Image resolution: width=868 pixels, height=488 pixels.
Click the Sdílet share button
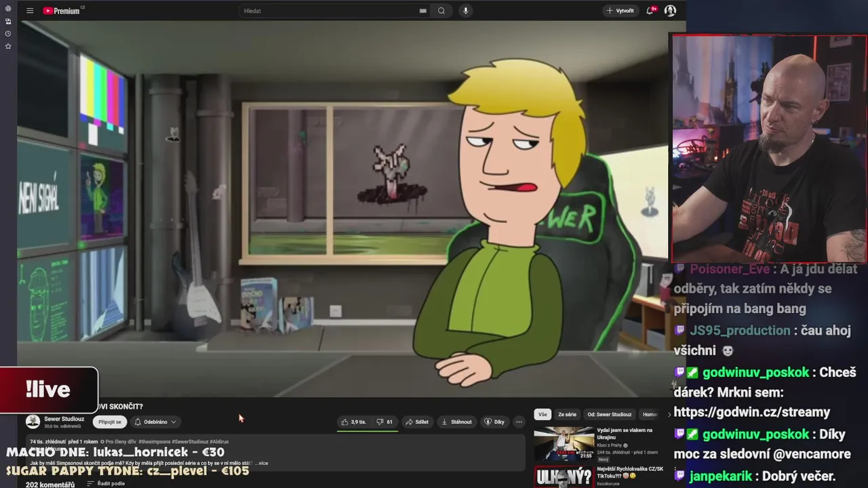point(417,422)
